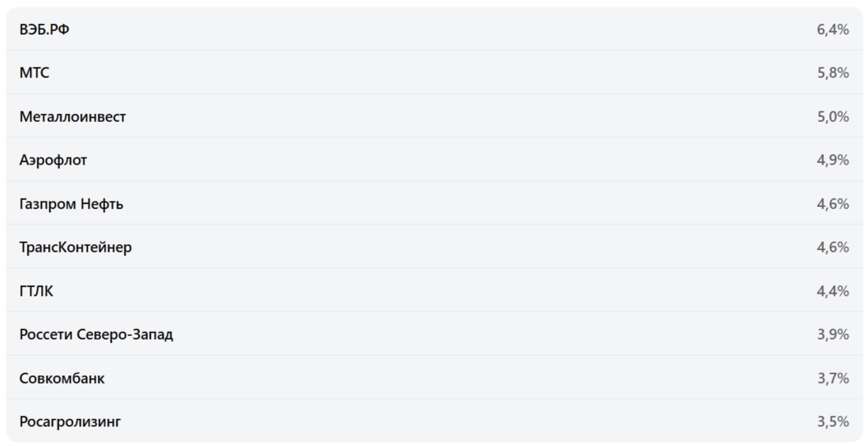Open the Совкомбанк entry
The width and height of the screenshot is (868, 446).
click(x=62, y=379)
